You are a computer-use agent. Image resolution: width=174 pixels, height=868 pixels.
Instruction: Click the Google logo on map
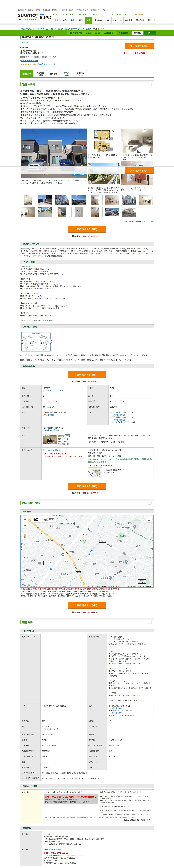pyautogui.click(x=26, y=586)
